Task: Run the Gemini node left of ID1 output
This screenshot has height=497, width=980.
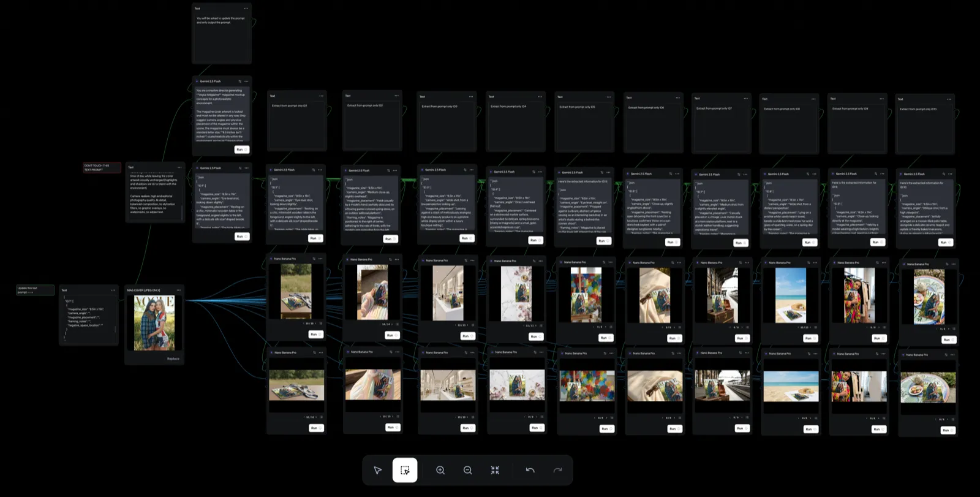Action: point(242,237)
